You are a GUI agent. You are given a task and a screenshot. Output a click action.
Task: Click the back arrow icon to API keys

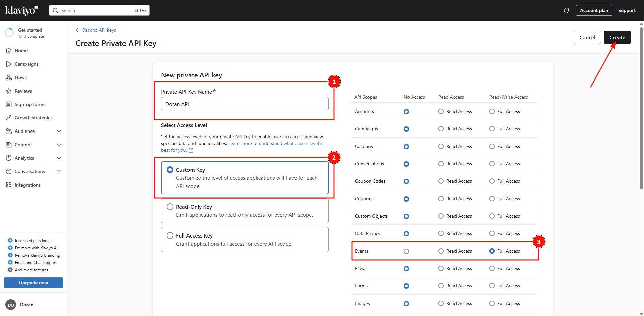(78, 30)
